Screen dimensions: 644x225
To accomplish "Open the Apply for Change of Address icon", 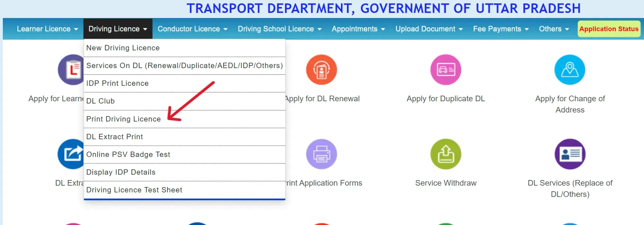I will (x=570, y=70).
